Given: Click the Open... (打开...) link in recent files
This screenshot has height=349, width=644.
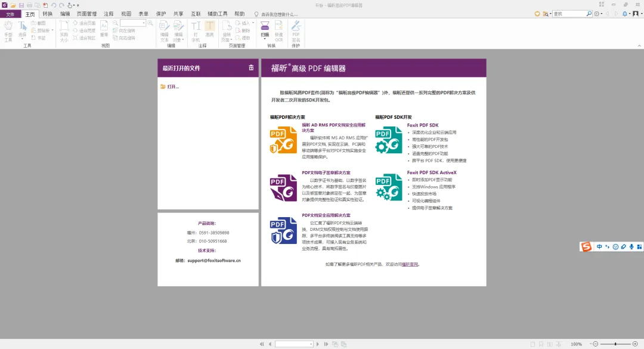Looking at the screenshot, I should [x=169, y=87].
